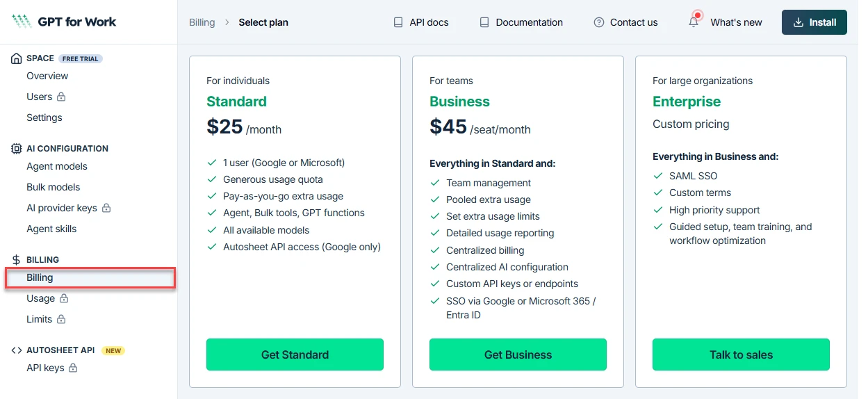Viewport: 868px width, 399px height.
Task: Click the 'Centralized billing' feature
Action: pos(485,250)
